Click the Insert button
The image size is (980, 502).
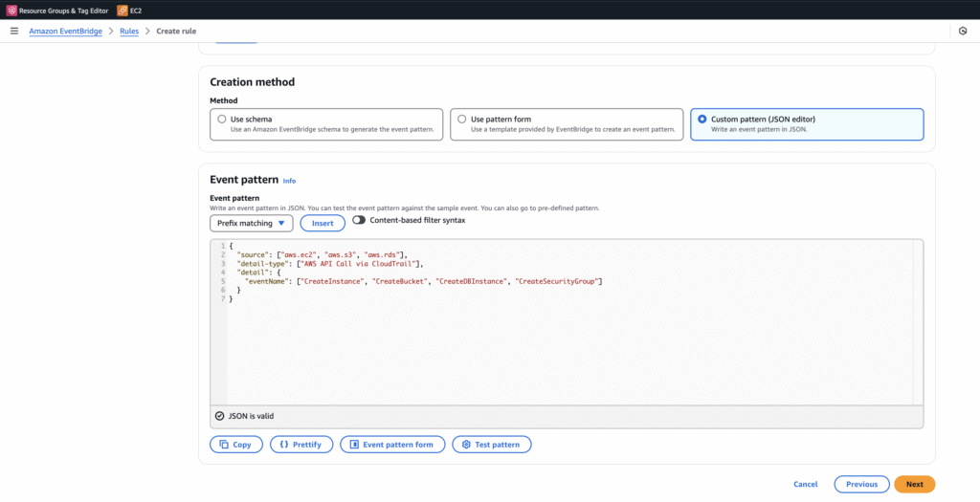[323, 223]
